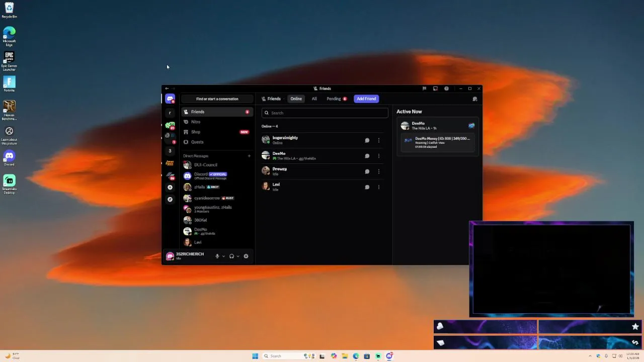The height and width of the screenshot is (362, 644).
Task: Open the green dice server icon
Action: [170, 125]
